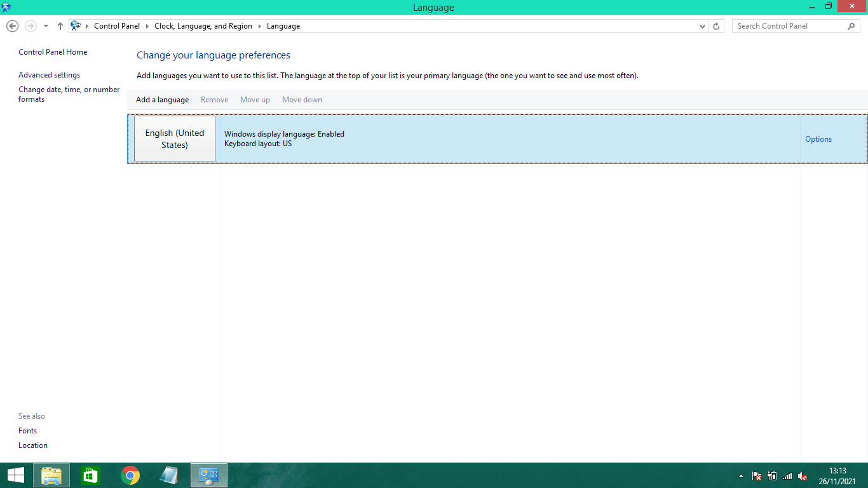
Task: Click the Back arrow in the navigation bar
Action: point(12,26)
